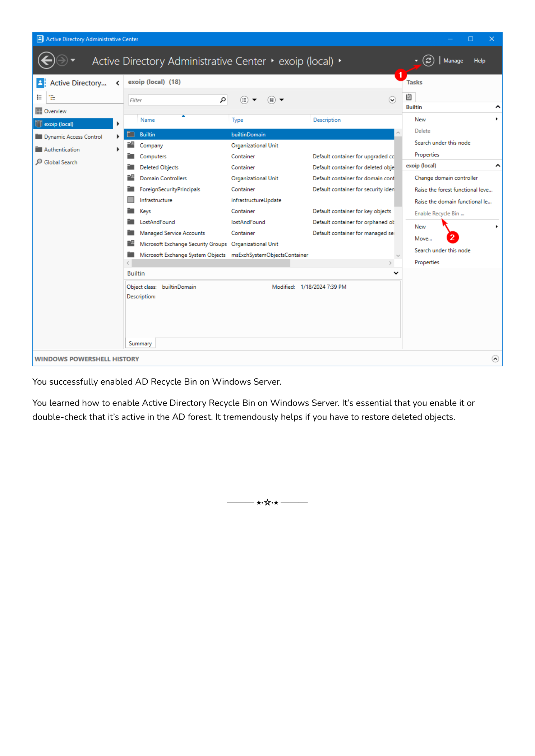The image size is (535, 756).
Task: Switch navigation pane to list view
Action: coord(39,97)
